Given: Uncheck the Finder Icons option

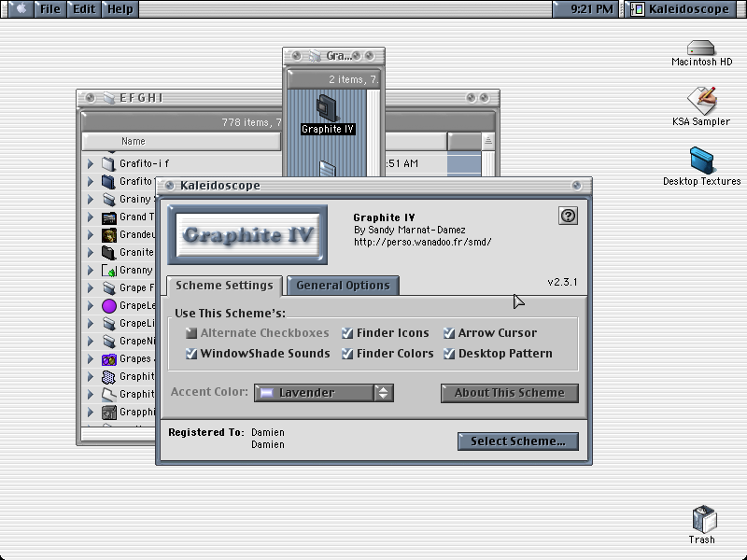Looking at the screenshot, I should [347, 333].
